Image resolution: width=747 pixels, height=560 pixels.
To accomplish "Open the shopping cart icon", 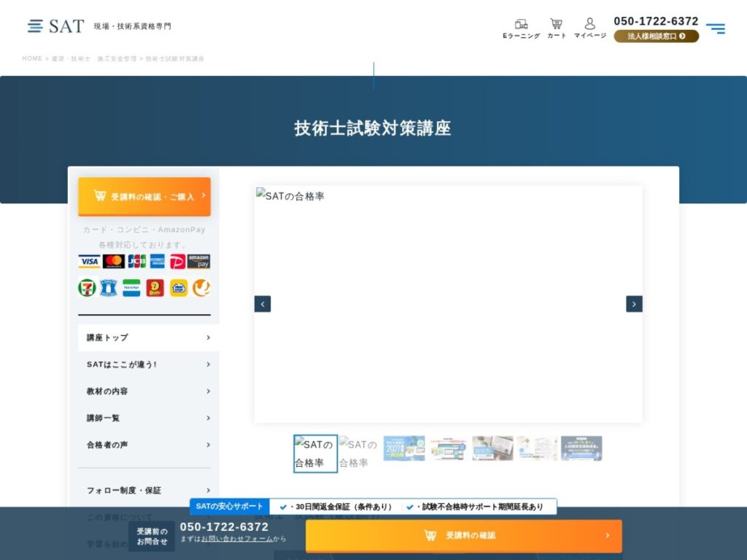I will (x=557, y=28).
